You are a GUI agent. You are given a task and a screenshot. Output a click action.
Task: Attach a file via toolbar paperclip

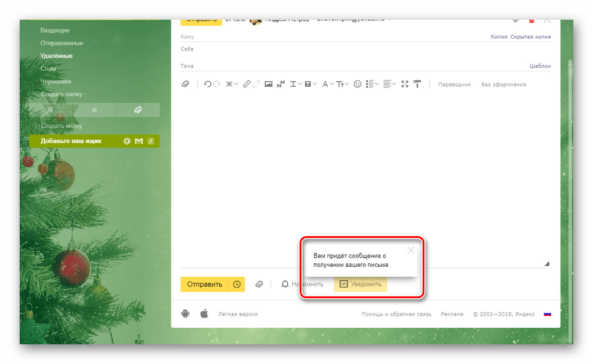185,84
